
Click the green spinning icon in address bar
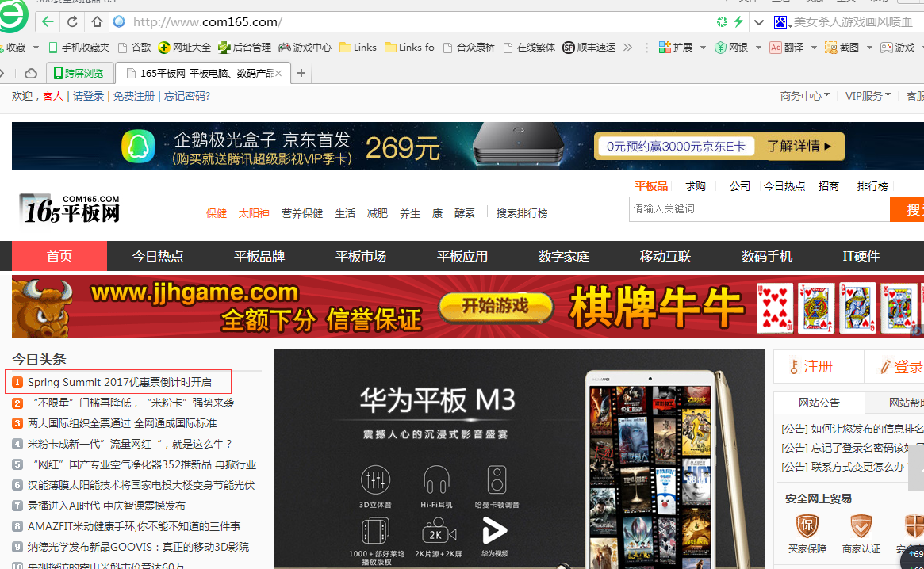[x=722, y=22]
